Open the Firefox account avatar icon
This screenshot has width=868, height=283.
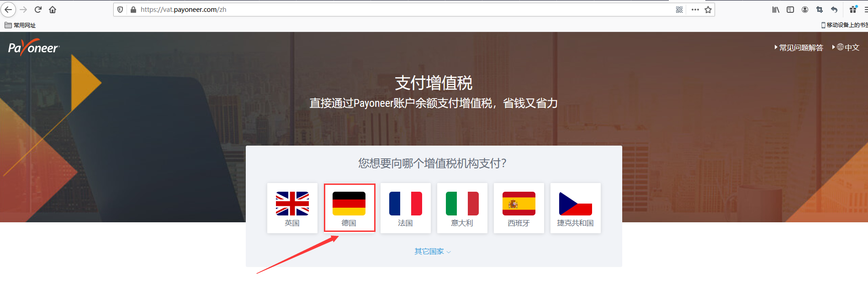(x=805, y=10)
